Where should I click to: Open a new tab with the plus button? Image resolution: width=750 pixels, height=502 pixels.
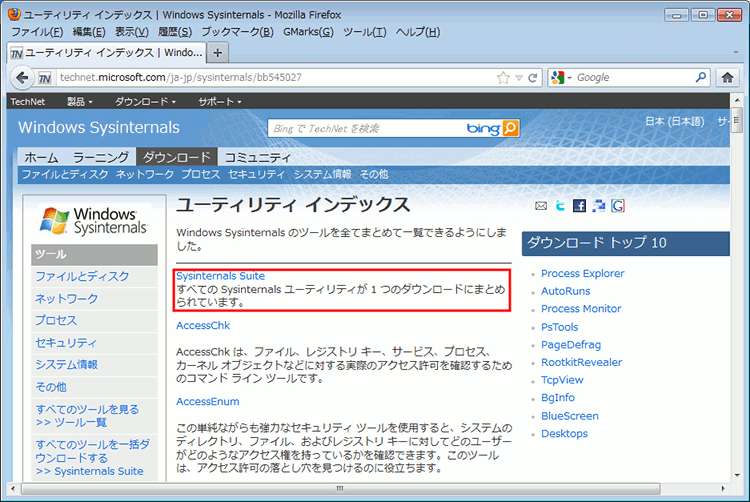point(218,52)
